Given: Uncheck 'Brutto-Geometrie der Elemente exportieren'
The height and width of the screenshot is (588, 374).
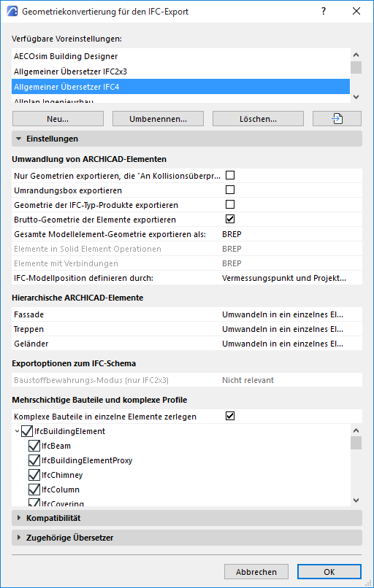Looking at the screenshot, I should pos(230,219).
